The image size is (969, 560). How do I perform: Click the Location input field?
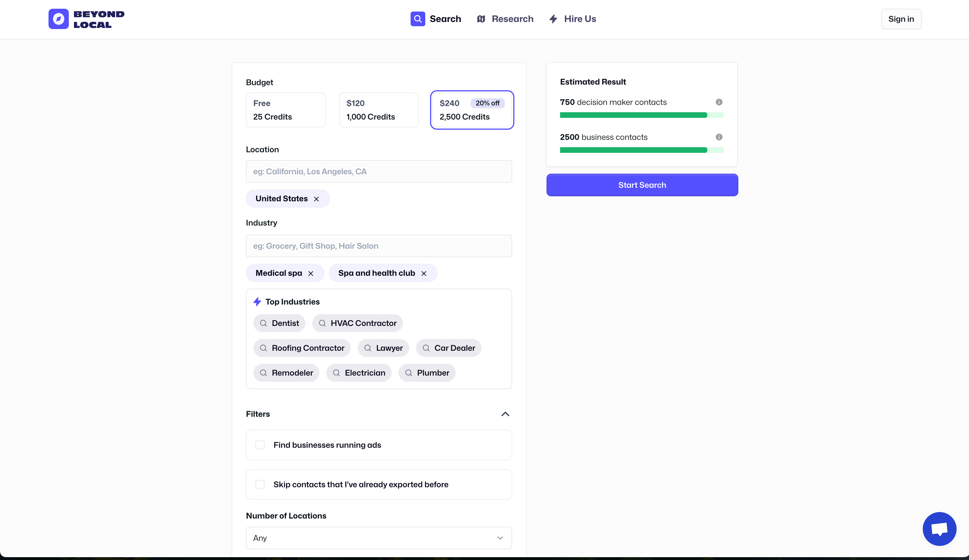[378, 171]
